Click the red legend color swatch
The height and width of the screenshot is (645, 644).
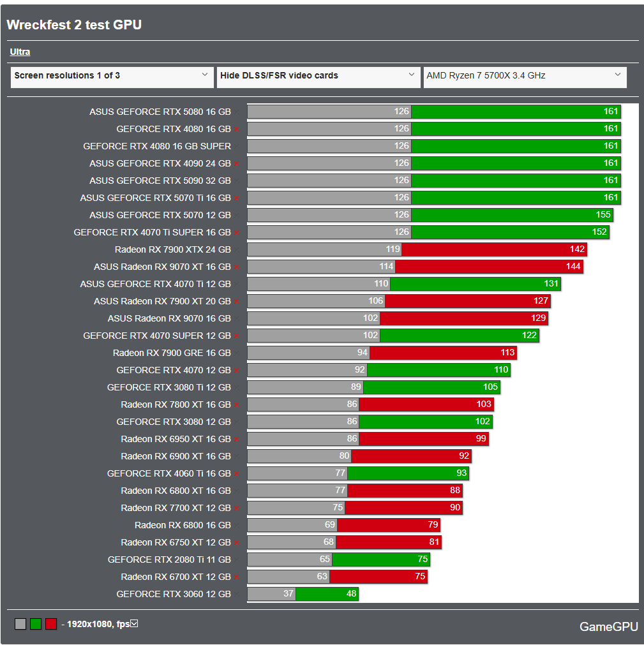click(x=51, y=624)
